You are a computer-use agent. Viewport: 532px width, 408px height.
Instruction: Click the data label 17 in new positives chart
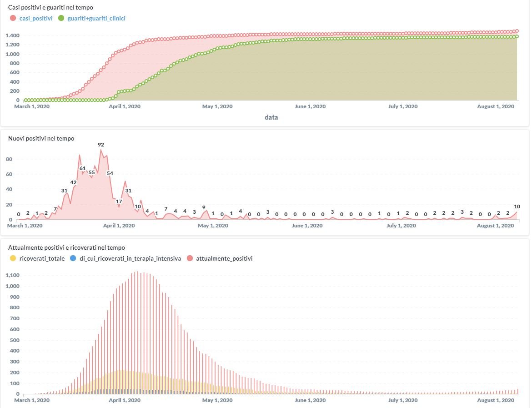[119, 201]
